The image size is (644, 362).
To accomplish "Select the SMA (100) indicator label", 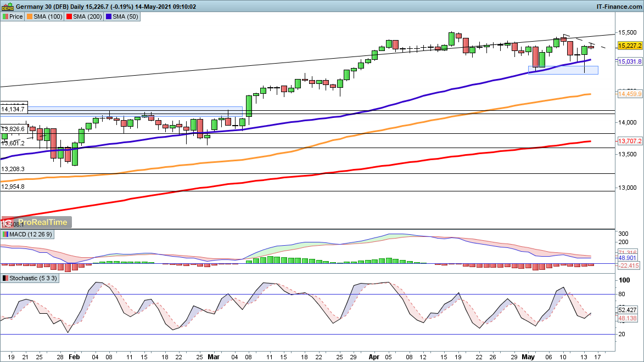I will [x=48, y=16].
